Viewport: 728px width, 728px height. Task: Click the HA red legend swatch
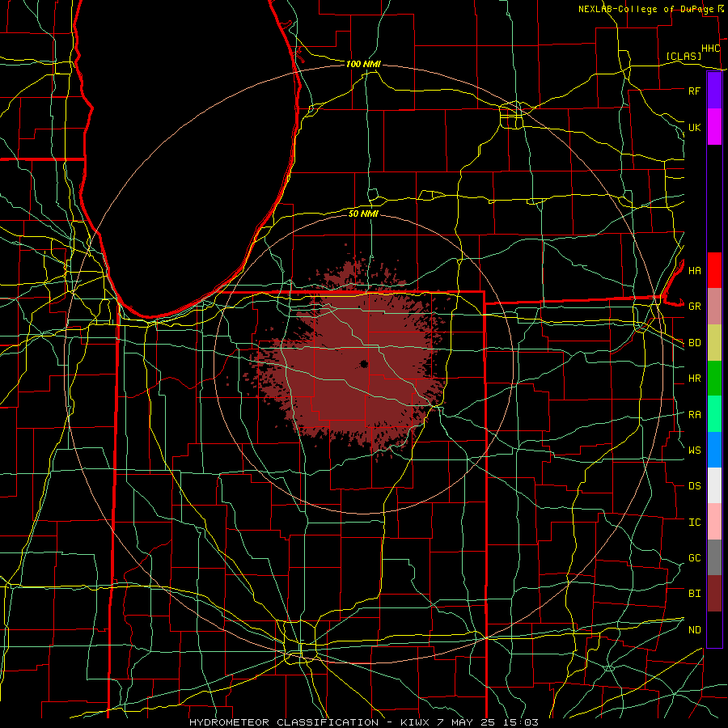714,270
